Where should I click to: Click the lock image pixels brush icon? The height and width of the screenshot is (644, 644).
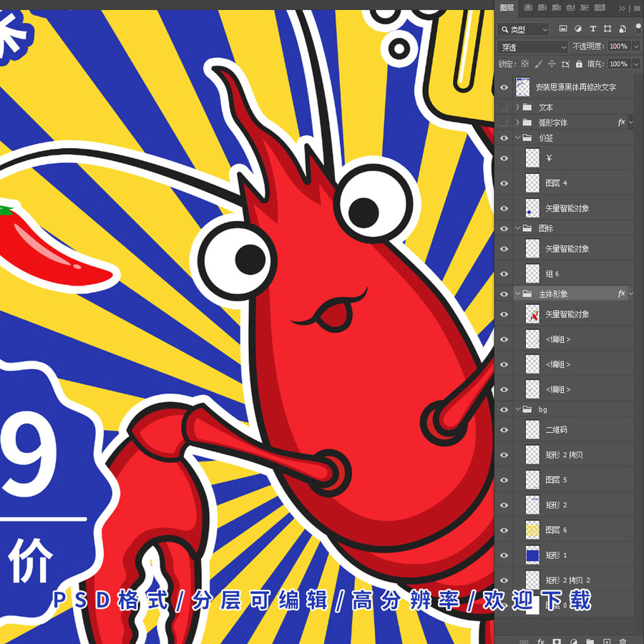(x=538, y=64)
